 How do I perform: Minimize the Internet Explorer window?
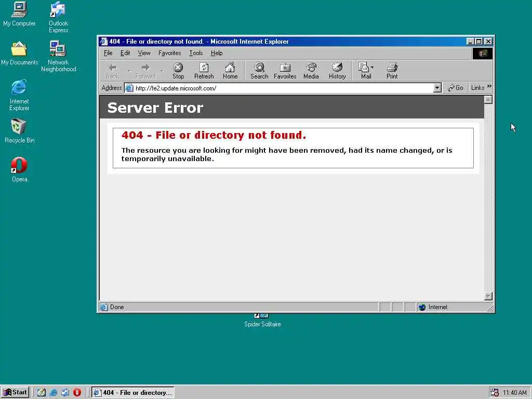click(x=470, y=42)
